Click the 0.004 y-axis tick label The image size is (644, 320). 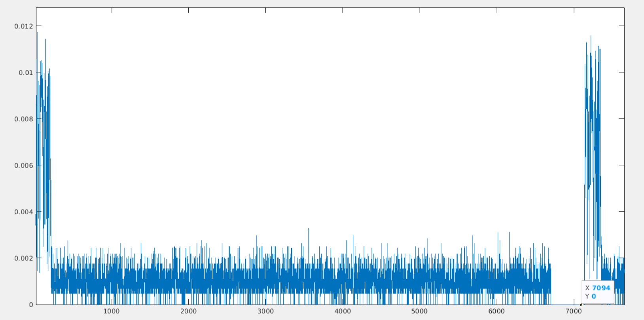tap(24, 212)
